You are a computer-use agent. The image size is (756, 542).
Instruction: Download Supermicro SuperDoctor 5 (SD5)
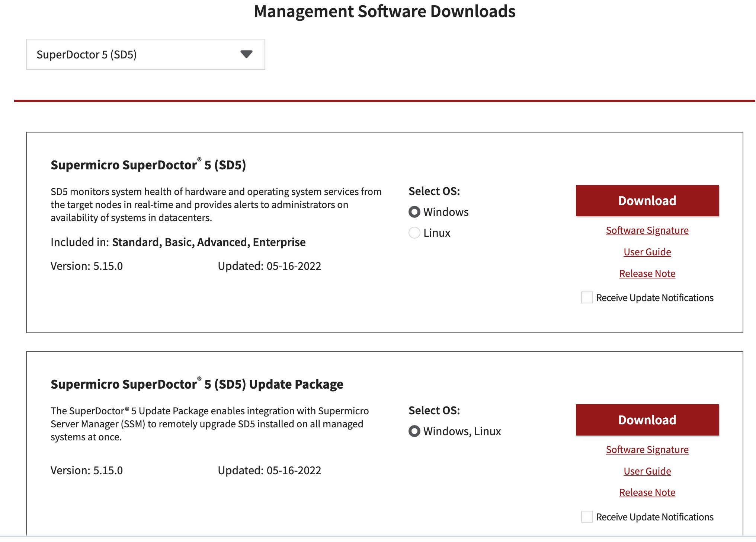[647, 201]
